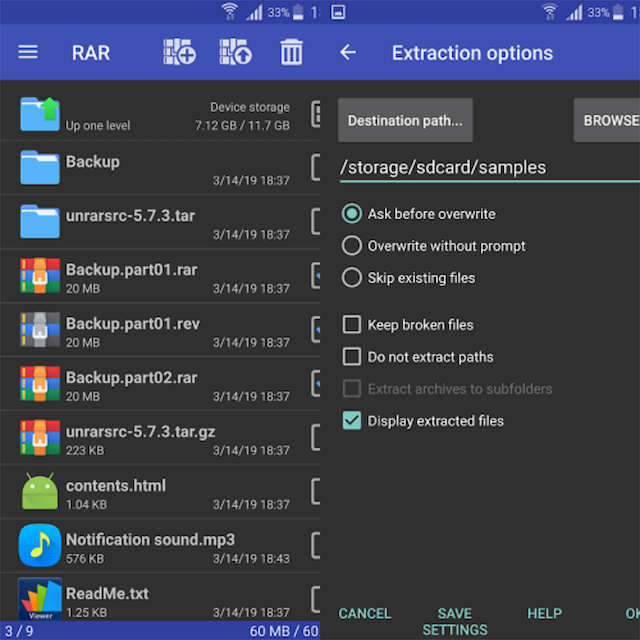The height and width of the screenshot is (640, 640).
Task: Tap the Backup.part01.rar archive icon
Action: click(40, 276)
